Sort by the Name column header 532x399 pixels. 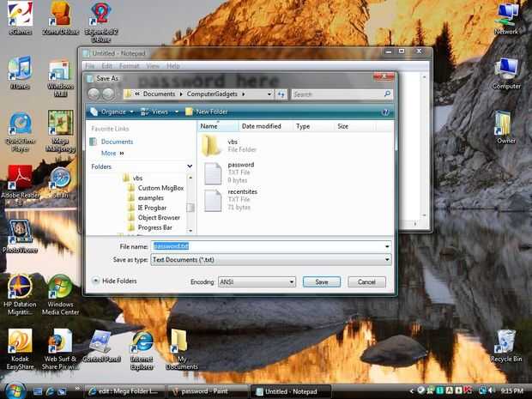click(x=218, y=126)
